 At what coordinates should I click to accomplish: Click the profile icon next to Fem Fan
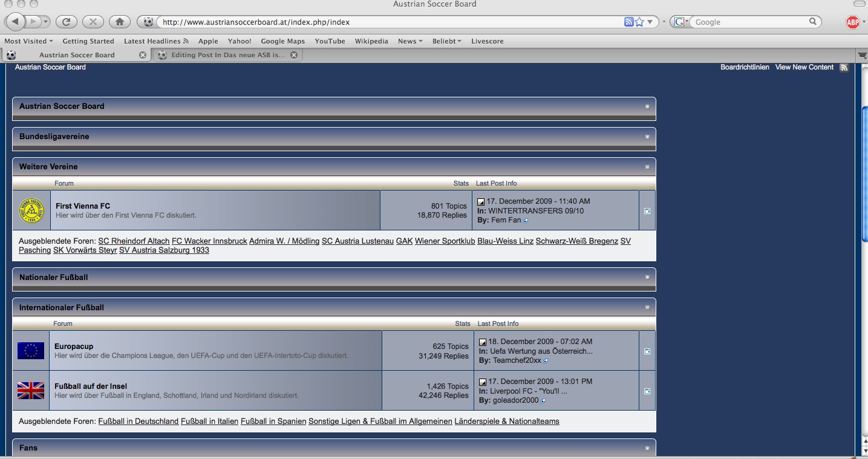coord(526,221)
